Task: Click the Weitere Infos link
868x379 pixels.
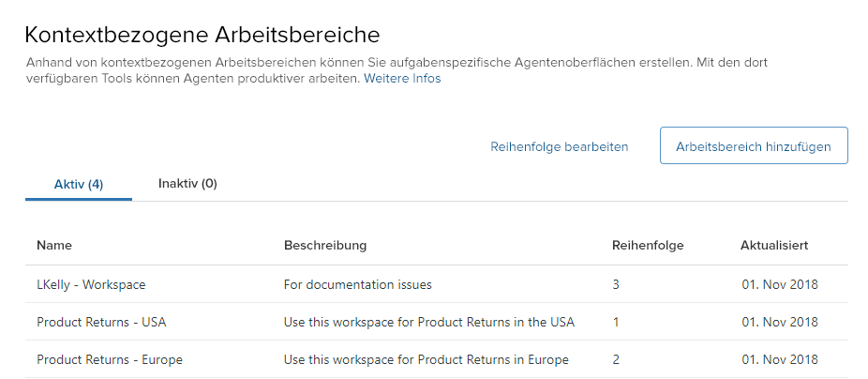Action: pyautogui.click(x=402, y=79)
